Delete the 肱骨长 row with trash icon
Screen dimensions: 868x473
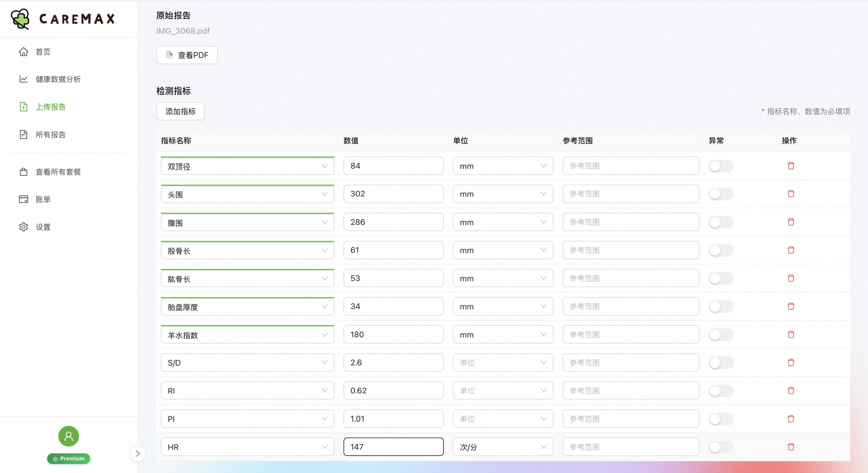coord(791,278)
